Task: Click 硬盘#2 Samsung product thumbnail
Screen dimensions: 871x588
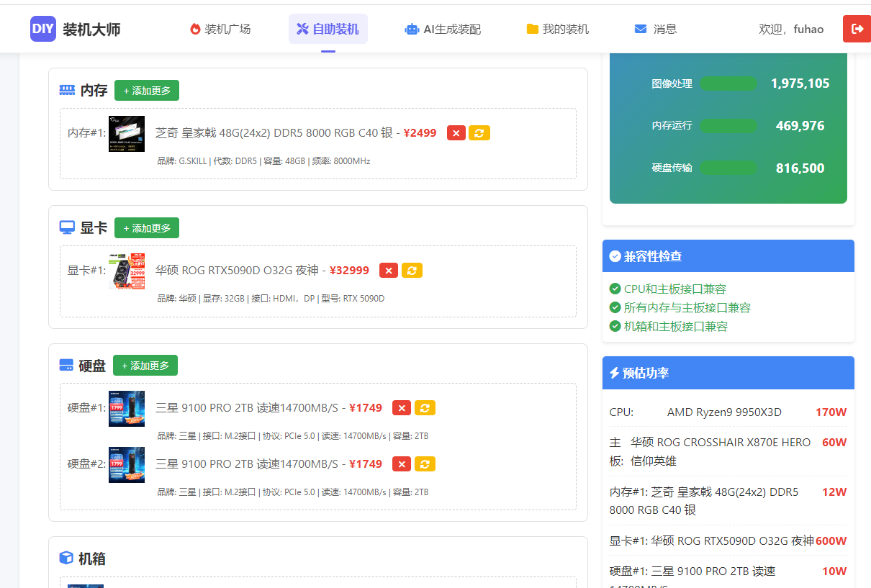Action: (127, 465)
